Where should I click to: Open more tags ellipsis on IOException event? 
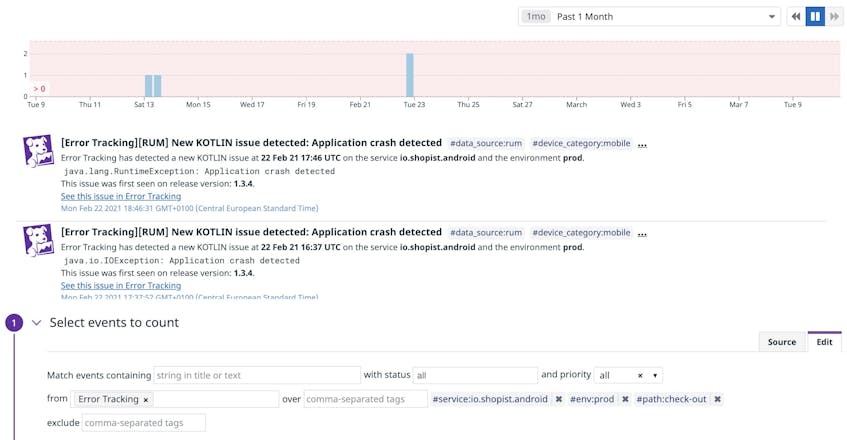[x=642, y=233]
